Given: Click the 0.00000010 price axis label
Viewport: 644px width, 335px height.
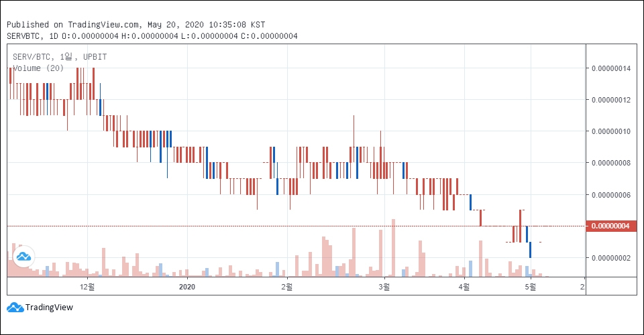Looking at the screenshot, I should pyautogui.click(x=610, y=131).
